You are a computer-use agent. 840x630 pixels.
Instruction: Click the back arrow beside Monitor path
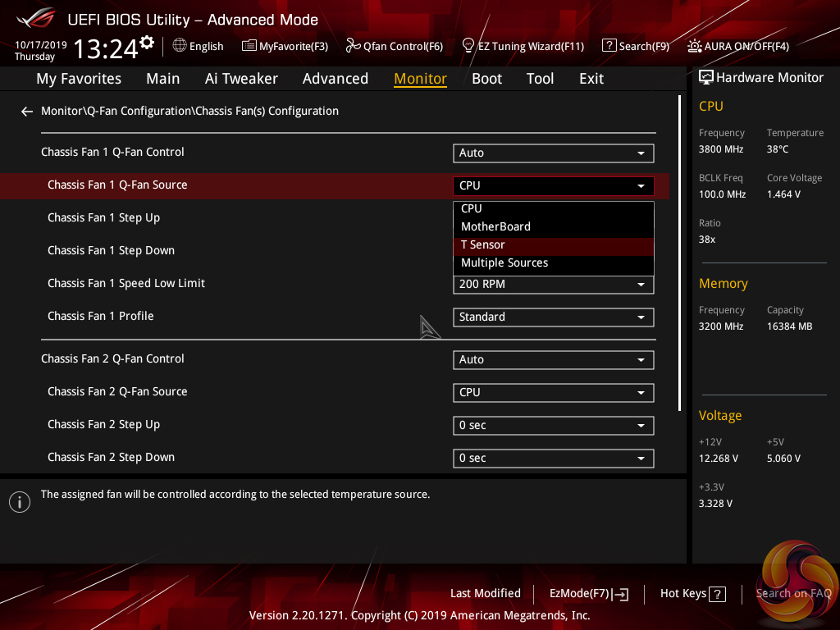point(27,112)
